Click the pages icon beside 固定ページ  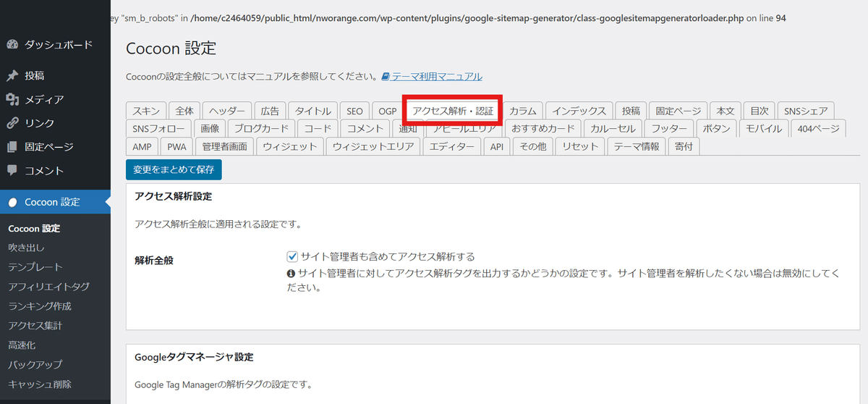coord(12,147)
